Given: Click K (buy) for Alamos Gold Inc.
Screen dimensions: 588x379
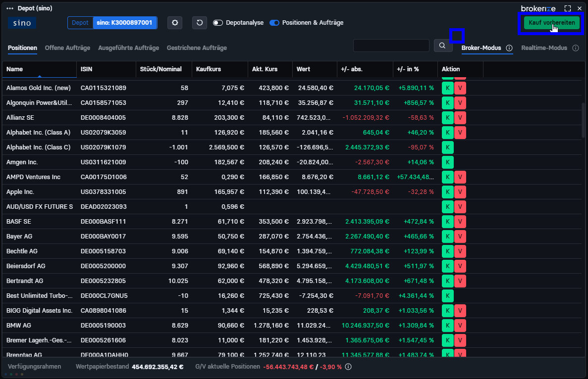Looking at the screenshot, I should click(x=448, y=88).
